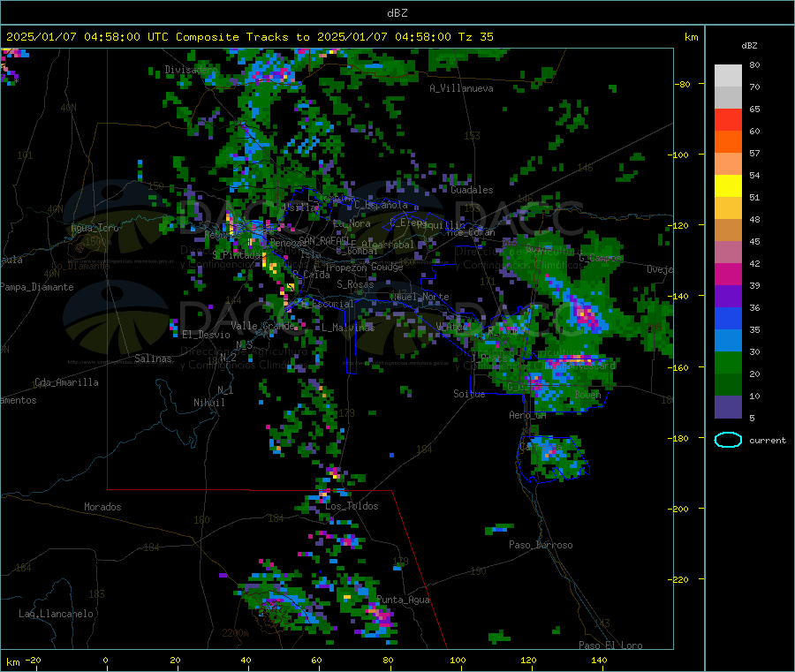
Task: Click the -220 km tick on vertical axis
Action: tap(679, 579)
